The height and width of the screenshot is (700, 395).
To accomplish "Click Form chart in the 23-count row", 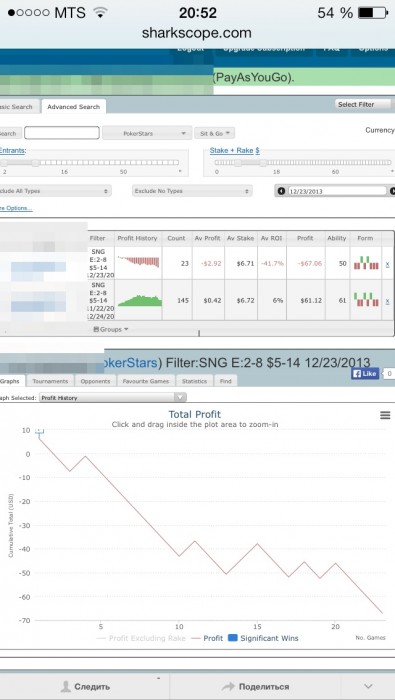I will pos(366,263).
